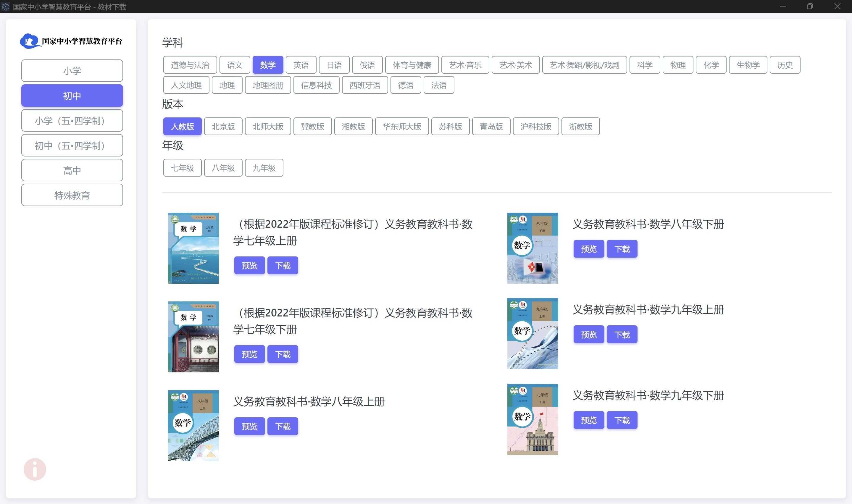Download 数学八年级下册 textbook
852x504 pixels.
[622, 249]
